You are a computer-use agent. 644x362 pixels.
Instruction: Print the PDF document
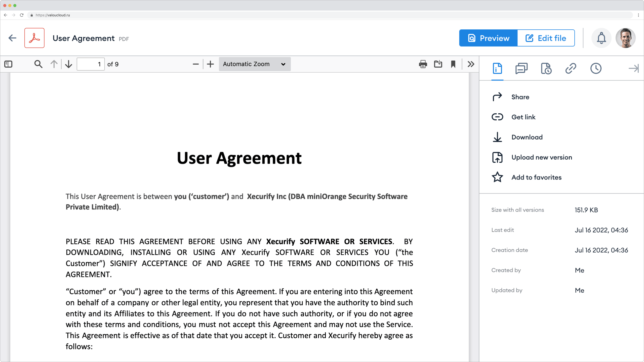(423, 64)
